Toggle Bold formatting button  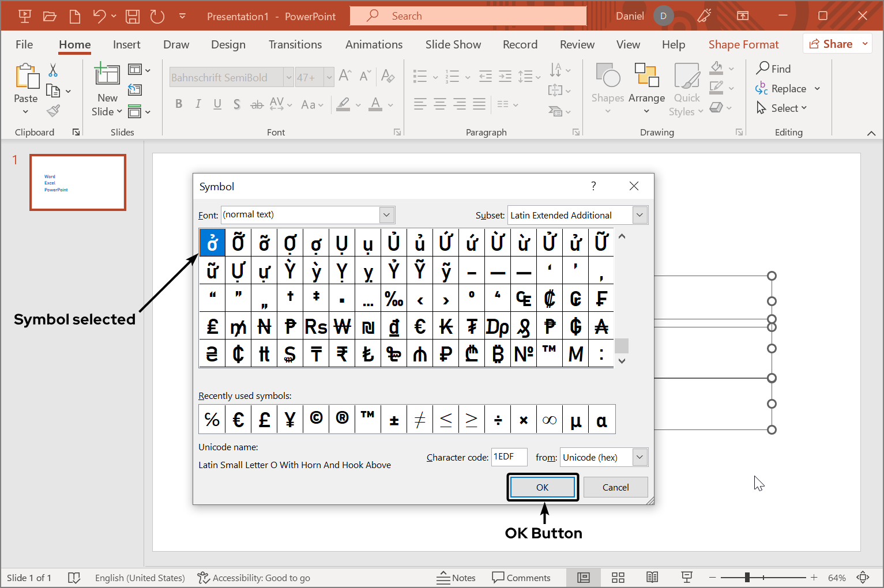tap(179, 104)
